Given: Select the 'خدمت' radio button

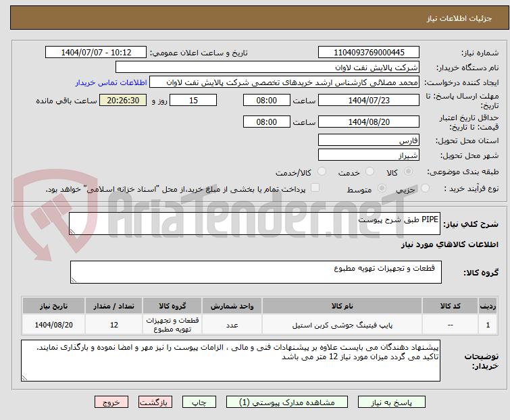Looking at the screenshot, I should coord(369,172).
